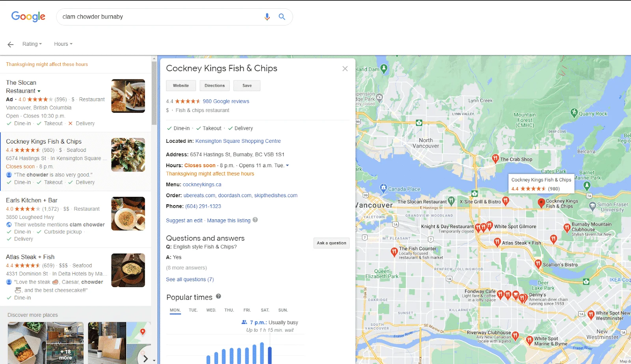Click the blue search magnifier icon
The width and height of the screenshot is (631, 364).
(282, 17)
